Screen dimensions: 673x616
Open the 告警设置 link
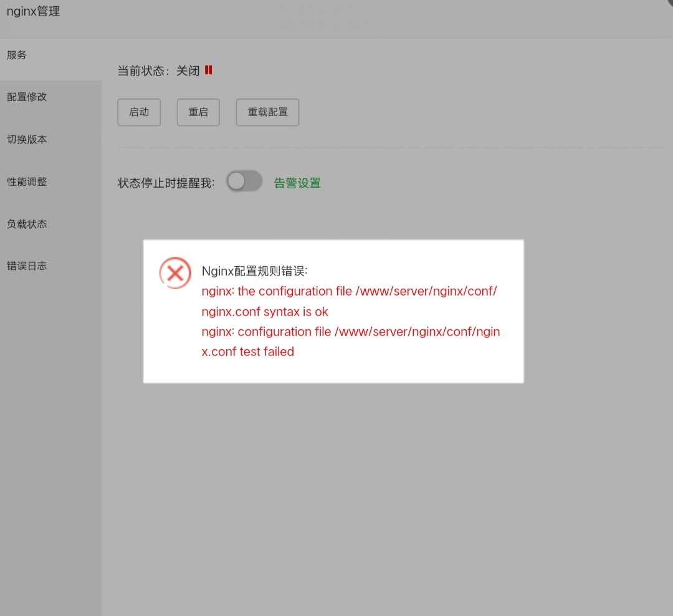(297, 183)
